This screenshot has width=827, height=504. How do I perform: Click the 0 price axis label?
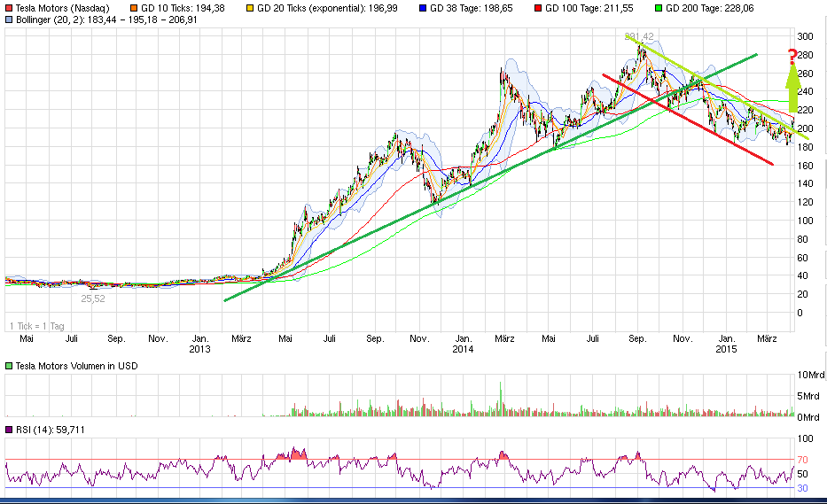(x=800, y=313)
